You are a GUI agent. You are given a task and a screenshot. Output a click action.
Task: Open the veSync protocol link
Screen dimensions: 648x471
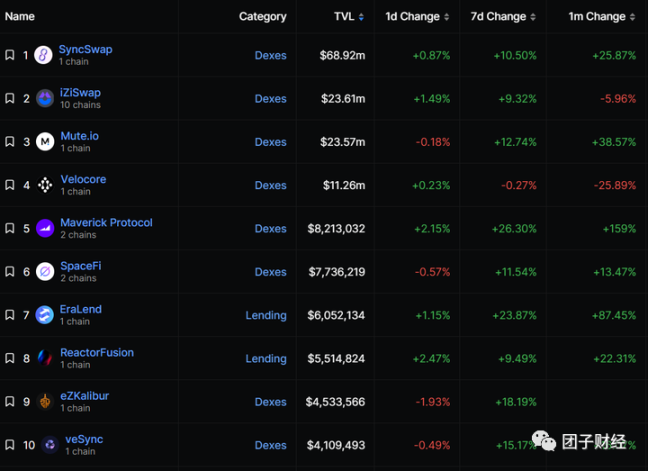pos(84,439)
